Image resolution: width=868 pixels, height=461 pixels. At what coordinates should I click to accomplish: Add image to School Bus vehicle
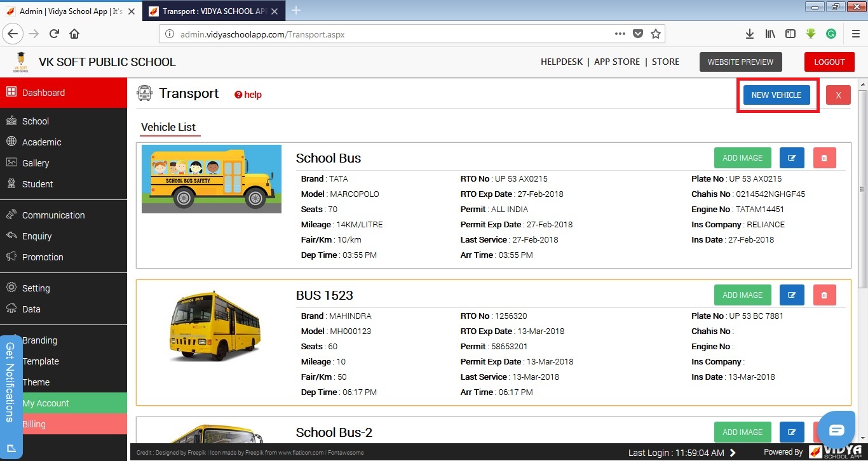click(x=742, y=158)
